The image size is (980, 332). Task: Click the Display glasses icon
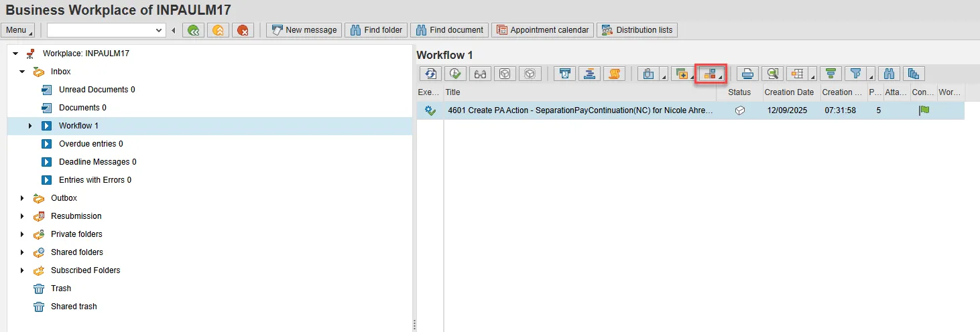(480, 74)
